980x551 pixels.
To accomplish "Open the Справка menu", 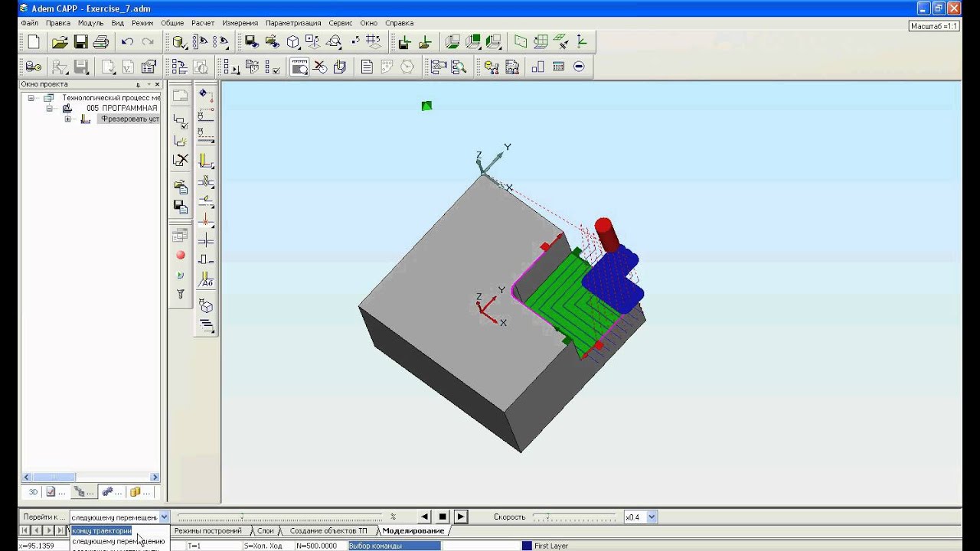I will point(399,23).
